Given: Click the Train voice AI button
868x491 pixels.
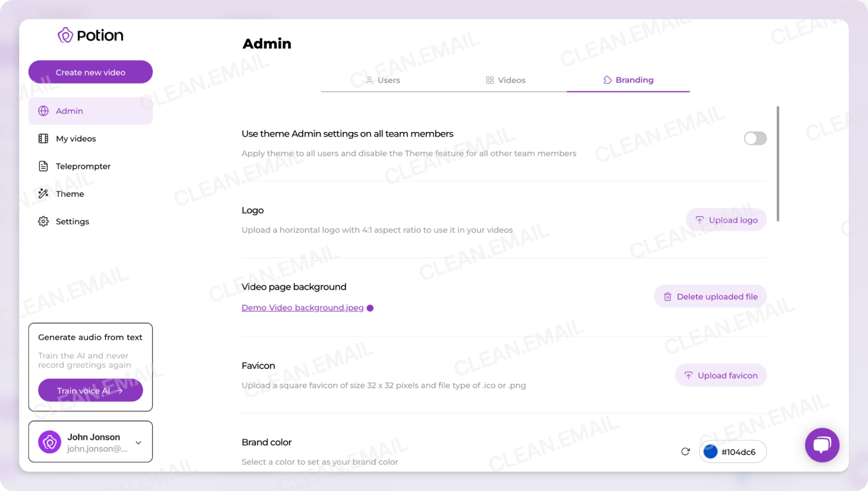Looking at the screenshot, I should (90, 390).
